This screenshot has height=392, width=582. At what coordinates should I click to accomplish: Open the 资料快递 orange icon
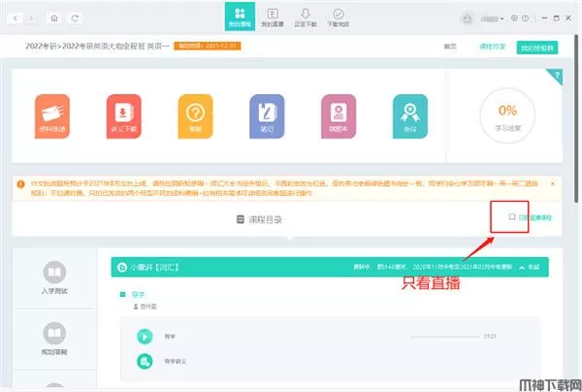[x=52, y=116]
